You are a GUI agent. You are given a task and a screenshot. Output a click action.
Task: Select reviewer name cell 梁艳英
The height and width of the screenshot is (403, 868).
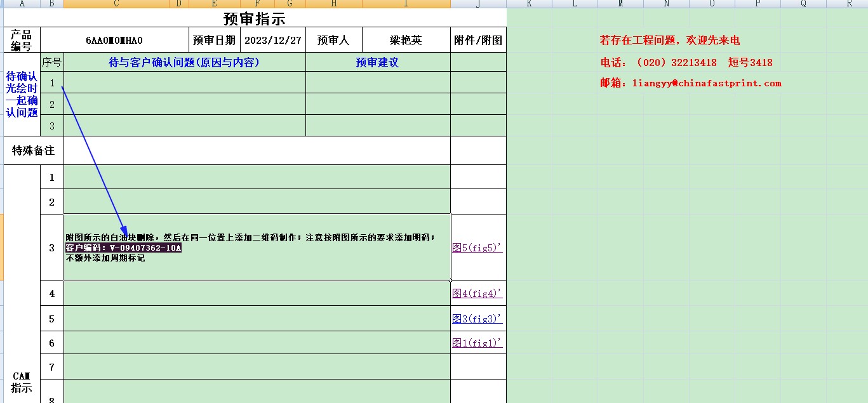406,40
